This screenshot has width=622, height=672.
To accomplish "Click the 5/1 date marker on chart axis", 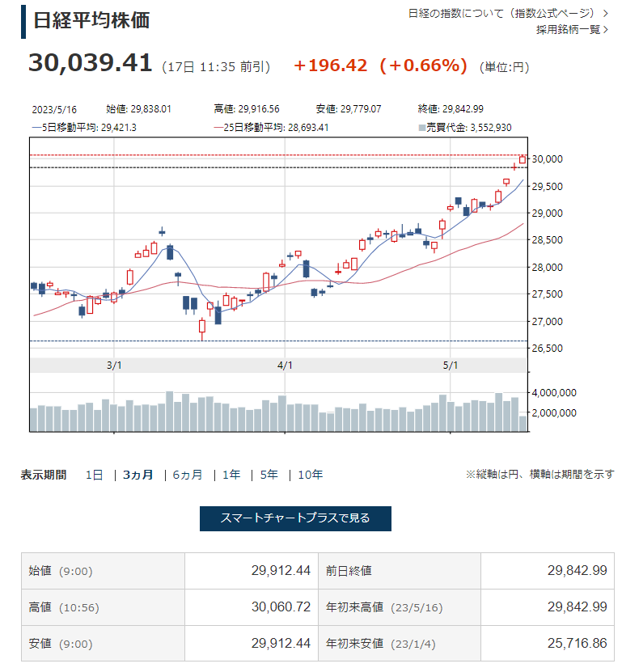I will (x=450, y=366).
